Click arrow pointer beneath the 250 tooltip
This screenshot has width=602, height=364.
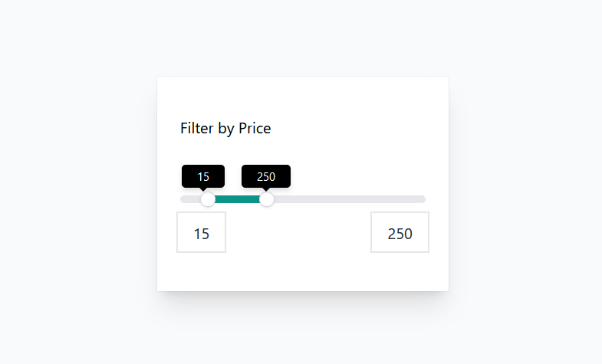[266, 189]
